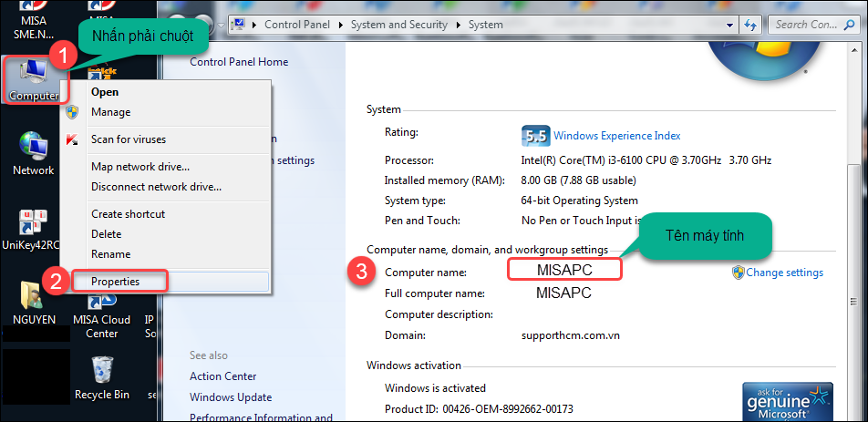868x422 pixels.
Task: Click the Installed memory (RAM): label
Action: click(445, 180)
